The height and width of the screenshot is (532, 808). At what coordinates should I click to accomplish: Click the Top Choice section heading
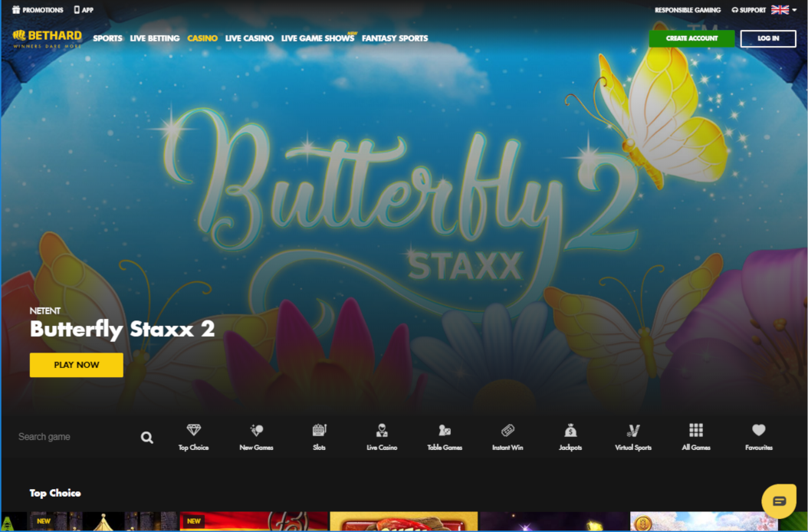click(x=55, y=493)
